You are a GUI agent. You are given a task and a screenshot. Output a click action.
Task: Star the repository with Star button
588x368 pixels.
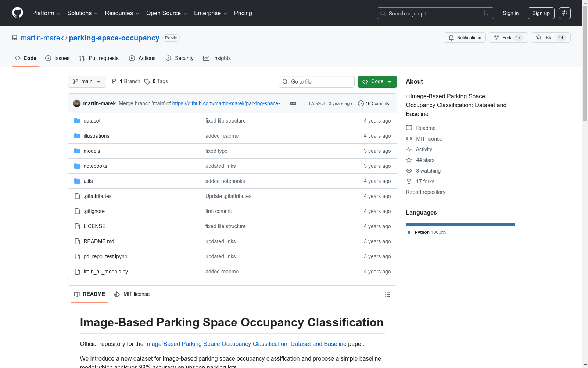click(x=551, y=38)
